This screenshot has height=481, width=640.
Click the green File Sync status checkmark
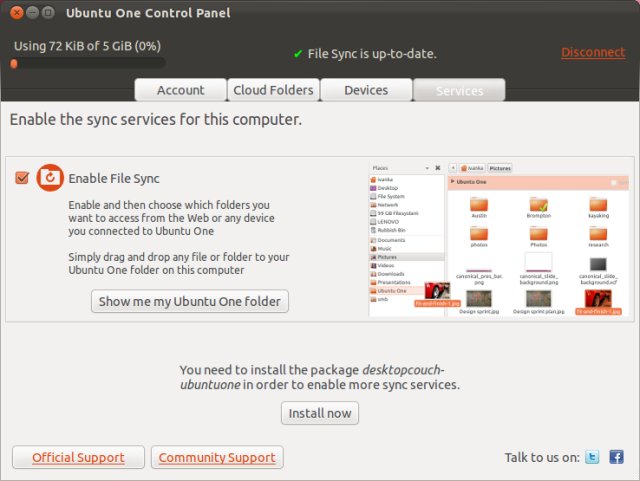click(298, 54)
